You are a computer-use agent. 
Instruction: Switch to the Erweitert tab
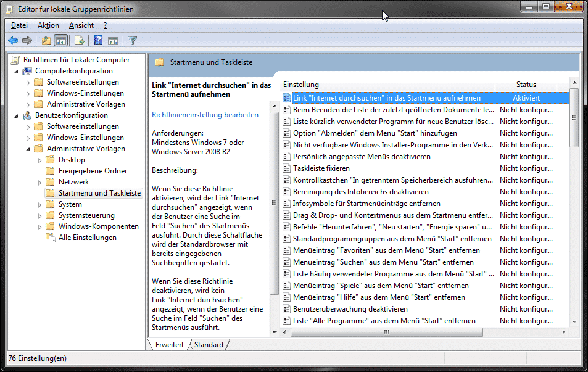click(170, 345)
